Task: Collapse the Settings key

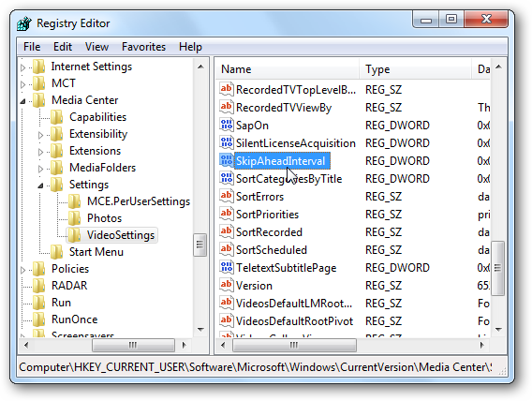Action: pos(40,186)
